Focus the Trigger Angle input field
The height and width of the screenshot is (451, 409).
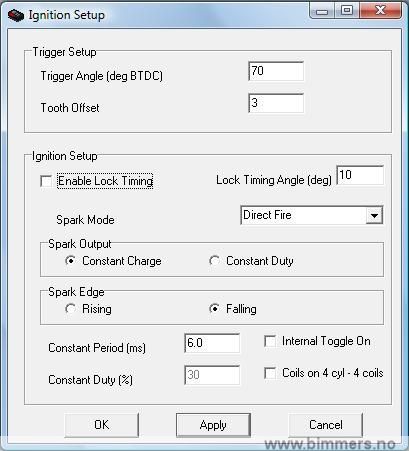276,71
